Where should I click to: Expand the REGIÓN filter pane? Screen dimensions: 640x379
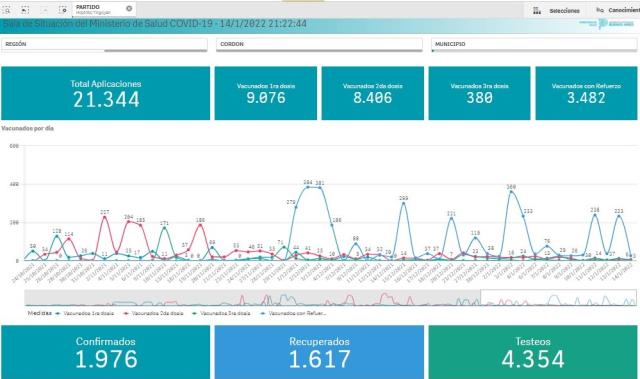(104, 44)
